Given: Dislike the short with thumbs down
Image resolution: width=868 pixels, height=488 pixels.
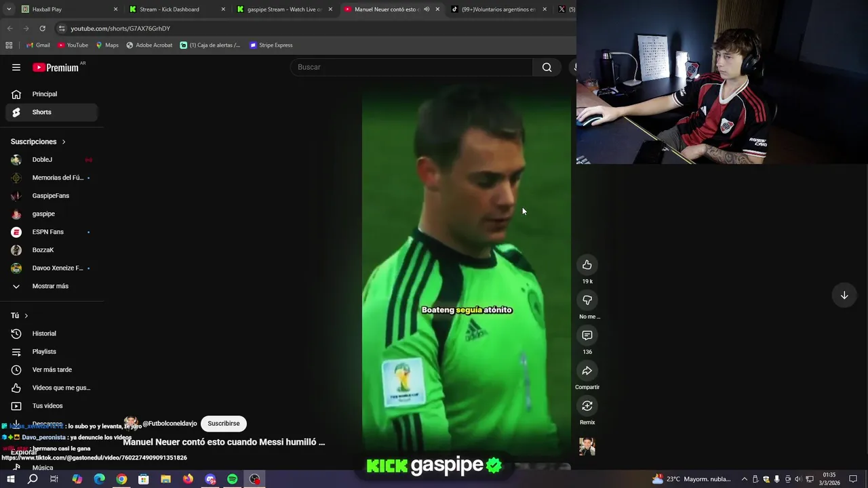Looking at the screenshot, I should 587,300.
